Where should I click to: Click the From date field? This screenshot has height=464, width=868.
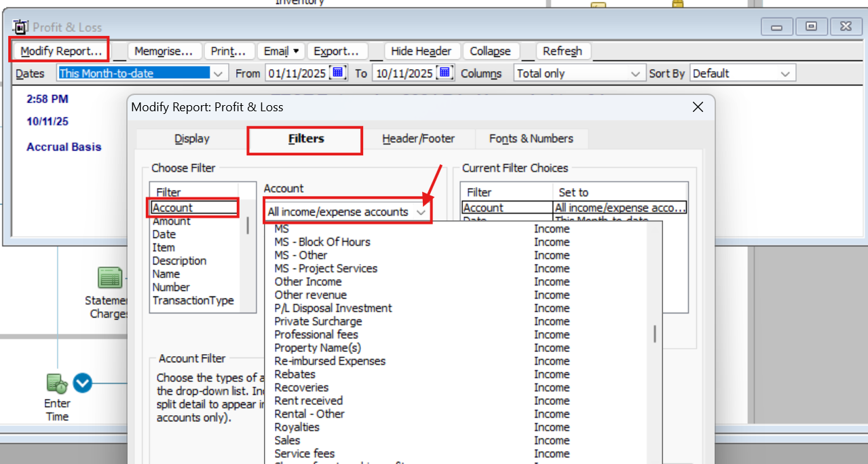click(x=297, y=73)
